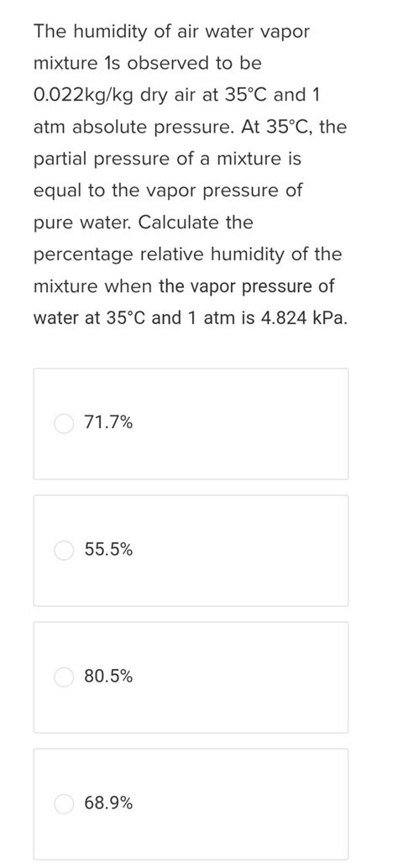This screenshot has height=868, width=398.
Task: Mark the 80.5% radio circle
Action: (64, 677)
